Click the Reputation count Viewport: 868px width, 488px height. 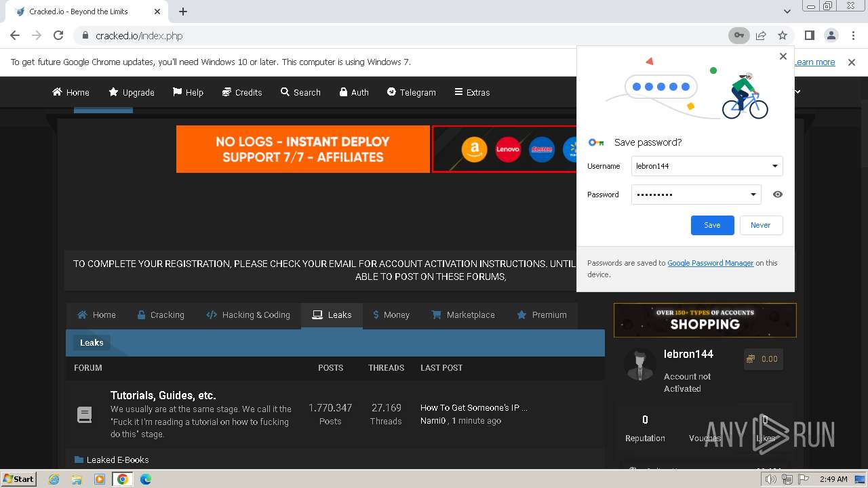click(645, 420)
